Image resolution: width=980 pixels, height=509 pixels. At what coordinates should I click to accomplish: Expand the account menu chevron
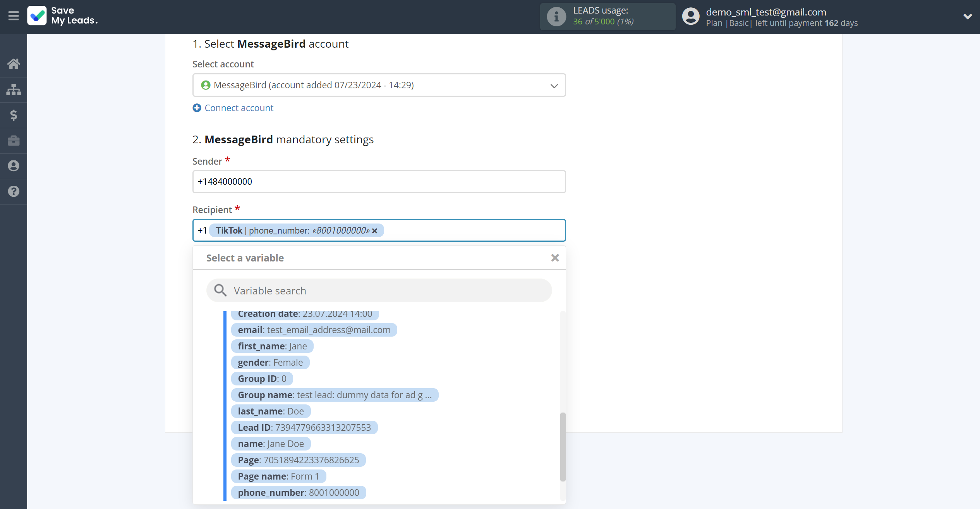pyautogui.click(x=967, y=17)
